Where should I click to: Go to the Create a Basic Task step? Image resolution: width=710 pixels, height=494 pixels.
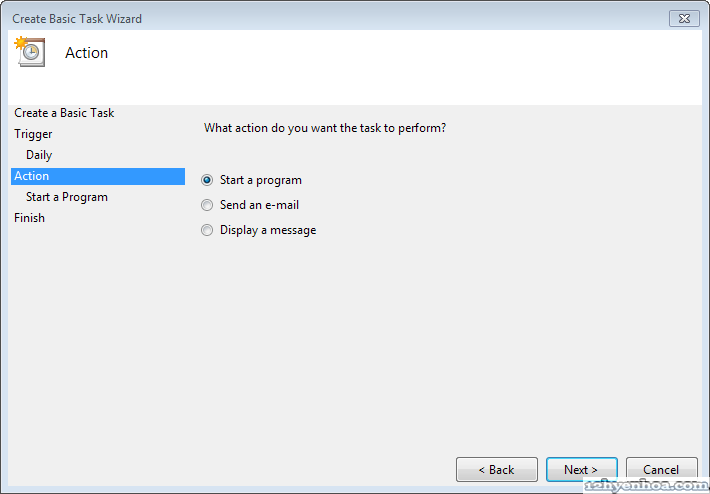(64, 113)
